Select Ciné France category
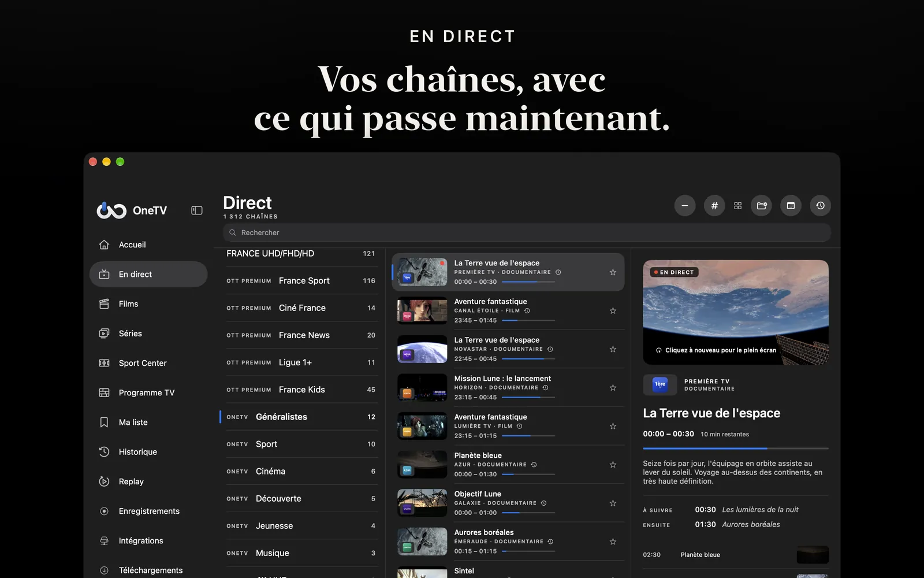 (x=301, y=308)
